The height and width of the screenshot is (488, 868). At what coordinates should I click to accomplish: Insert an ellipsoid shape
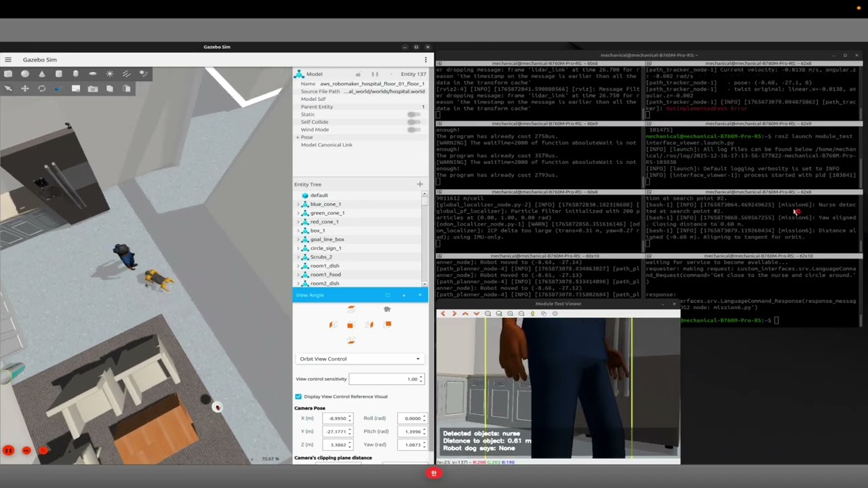point(93,73)
